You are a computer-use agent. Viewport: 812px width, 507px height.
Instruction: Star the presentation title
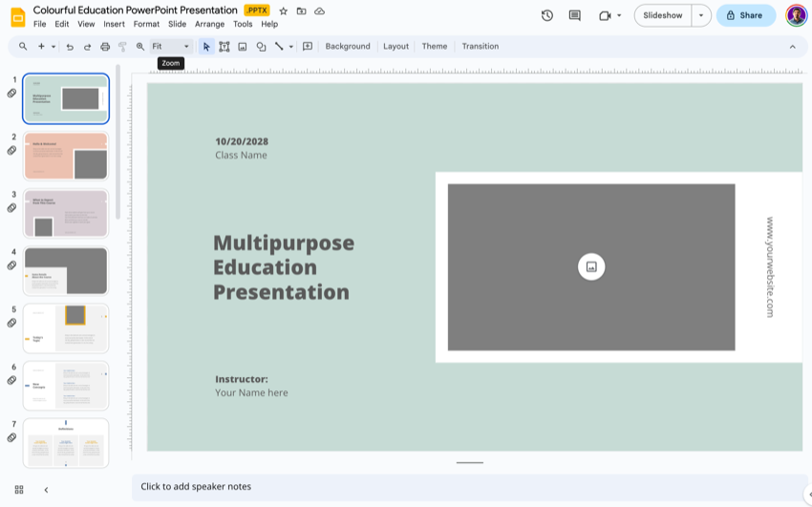(284, 11)
